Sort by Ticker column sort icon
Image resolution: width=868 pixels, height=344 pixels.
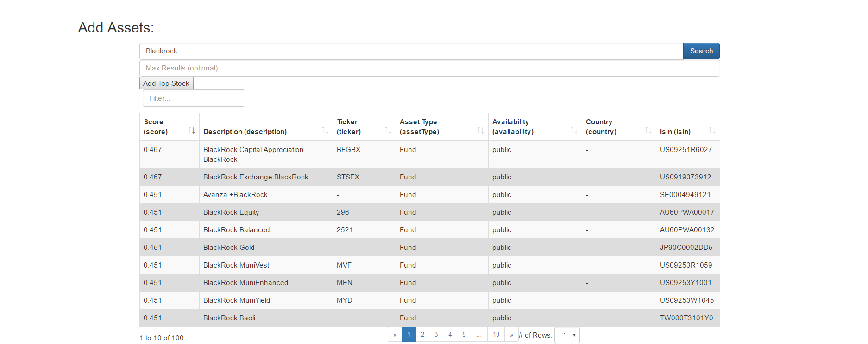point(388,130)
